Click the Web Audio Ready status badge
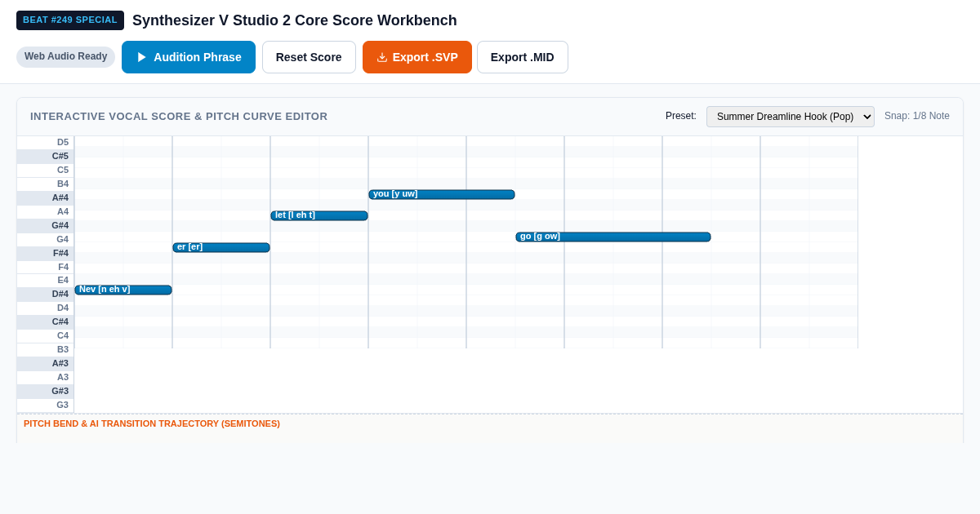 click(x=66, y=56)
